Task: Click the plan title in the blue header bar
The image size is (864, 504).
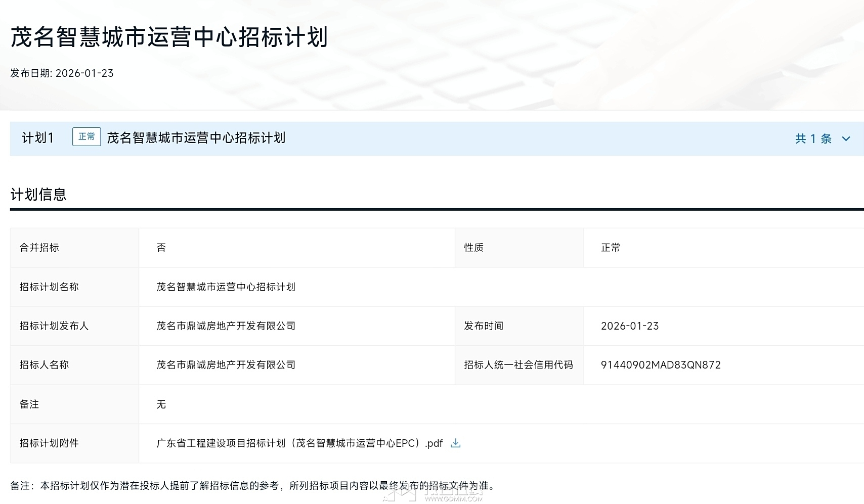Action: (x=196, y=138)
